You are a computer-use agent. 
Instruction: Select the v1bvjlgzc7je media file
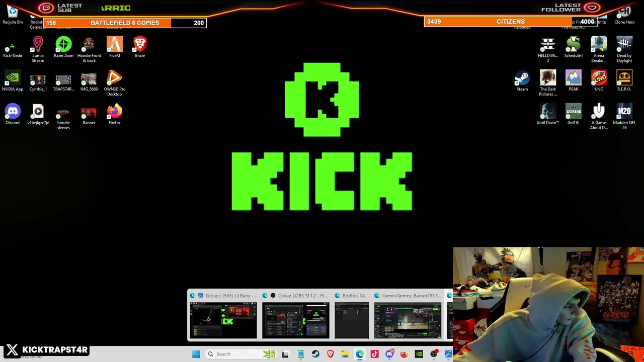38,115
